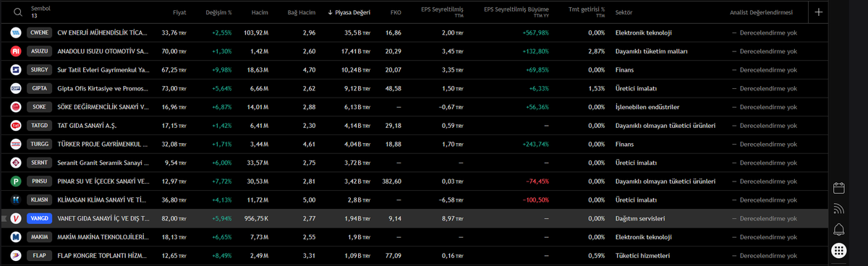
Task: Sort by Değişim % column header
Action: (x=218, y=12)
